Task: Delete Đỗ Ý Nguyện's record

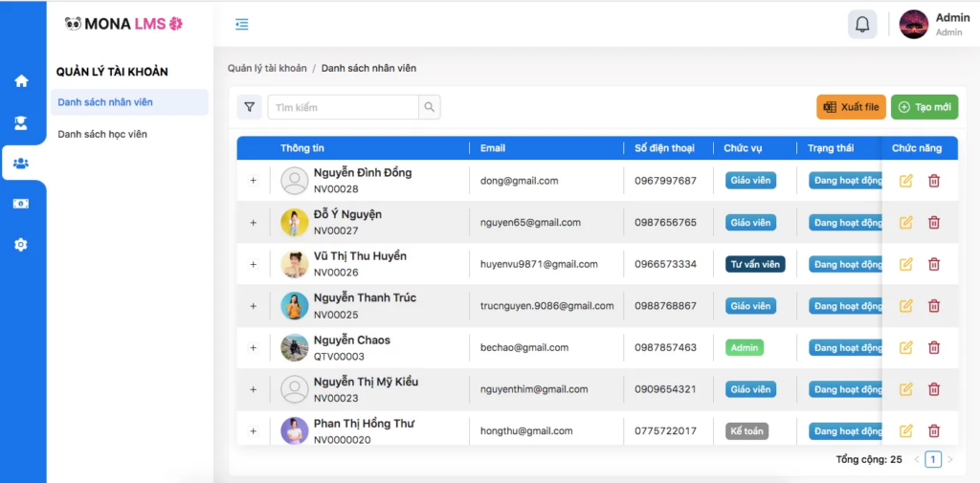Action: [934, 223]
